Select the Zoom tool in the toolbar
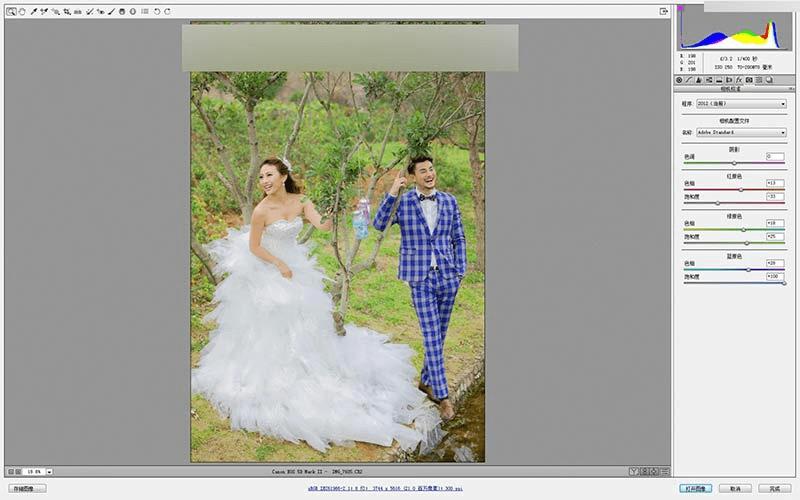Image resolution: width=800 pixels, height=500 pixels. (11, 11)
